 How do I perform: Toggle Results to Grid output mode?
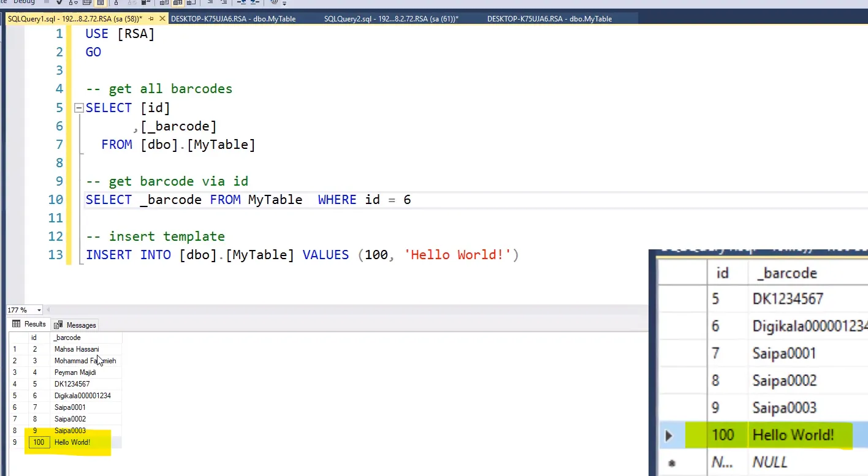(x=177, y=2)
